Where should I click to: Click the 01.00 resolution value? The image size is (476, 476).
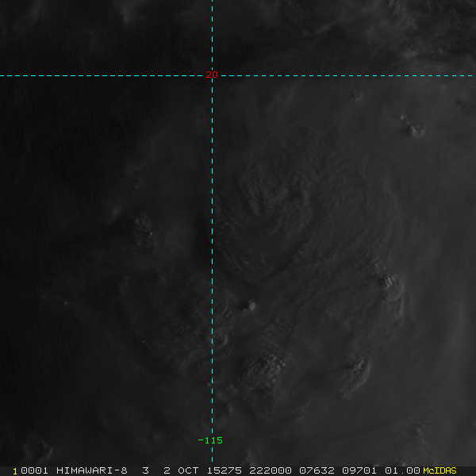click(402, 470)
